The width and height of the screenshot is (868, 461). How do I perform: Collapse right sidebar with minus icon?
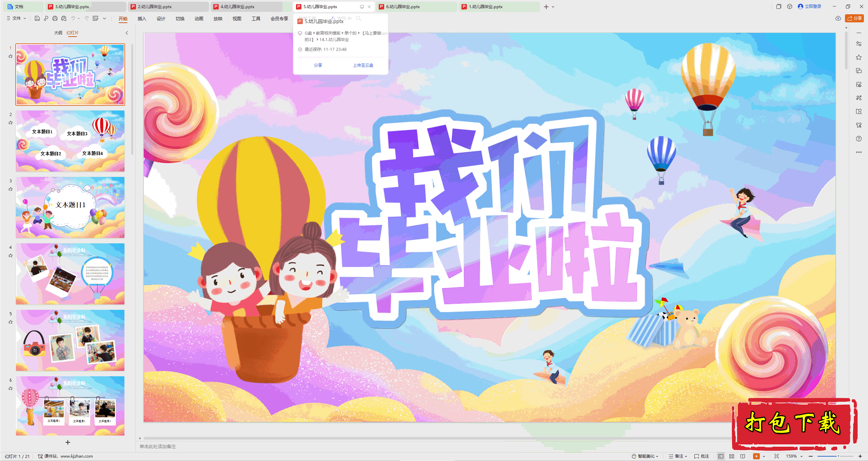pyautogui.click(x=859, y=33)
